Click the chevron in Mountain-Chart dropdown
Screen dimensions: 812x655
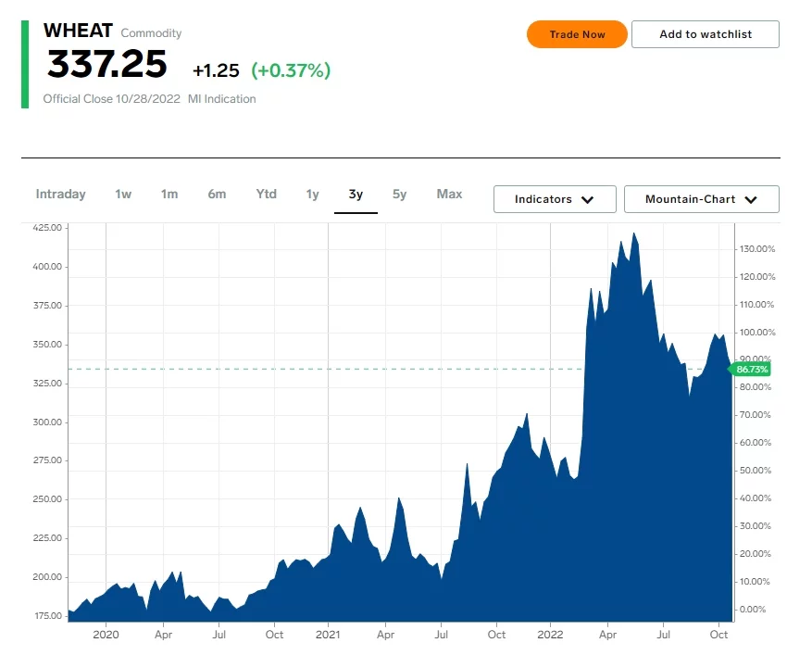click(751, 200)
